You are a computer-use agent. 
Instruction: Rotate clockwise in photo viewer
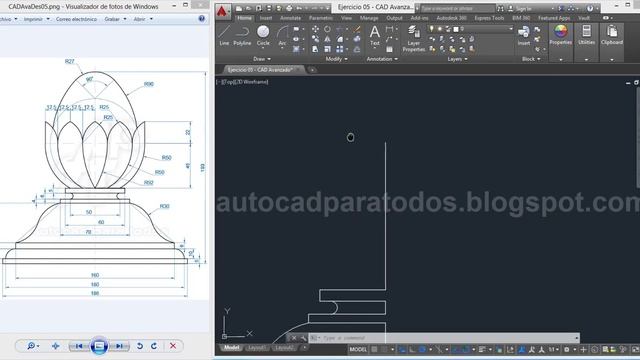154,346
